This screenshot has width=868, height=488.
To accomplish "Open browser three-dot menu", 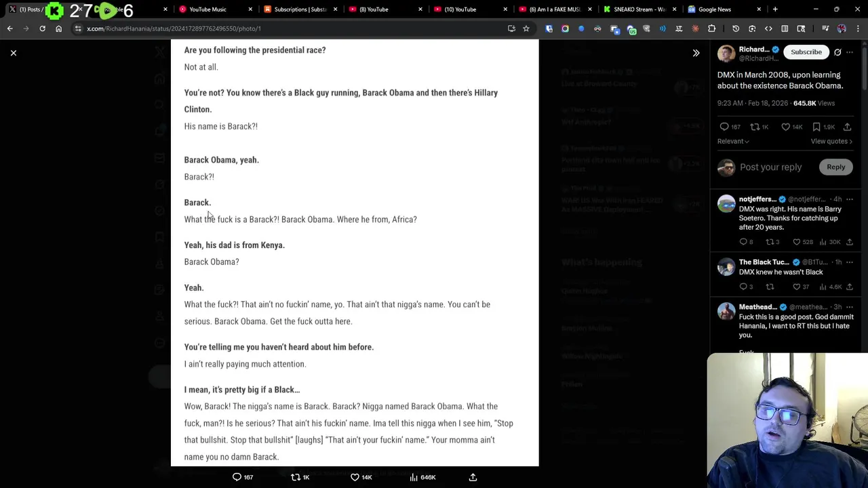I will pos(859,28).
